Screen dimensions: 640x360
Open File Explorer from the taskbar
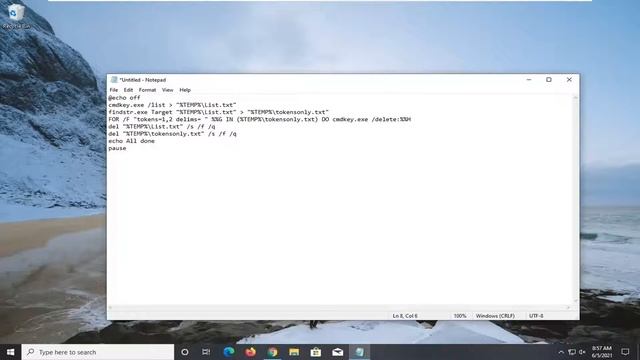click(294, 352)
